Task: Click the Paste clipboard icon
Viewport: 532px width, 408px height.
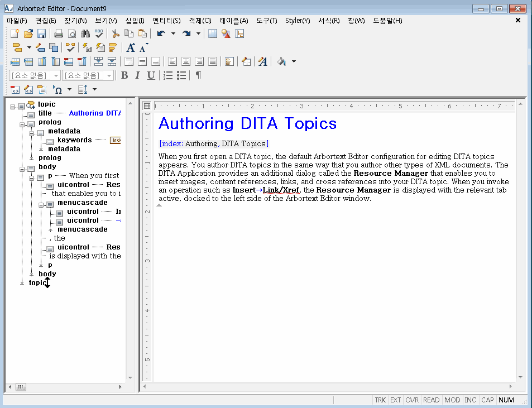Action: tap(142, 33)
